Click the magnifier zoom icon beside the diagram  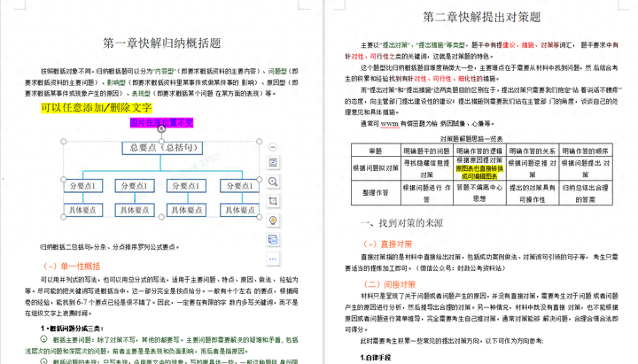(274, 182)
